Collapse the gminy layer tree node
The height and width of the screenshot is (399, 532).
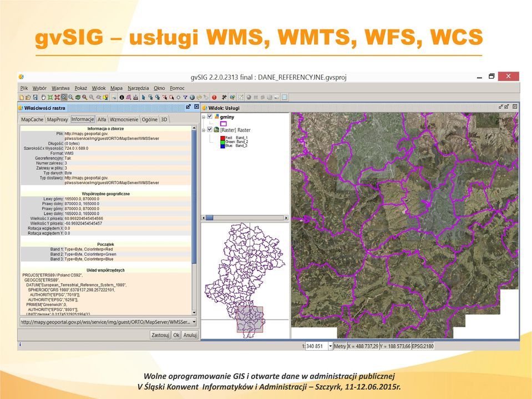tap(204, 117)
